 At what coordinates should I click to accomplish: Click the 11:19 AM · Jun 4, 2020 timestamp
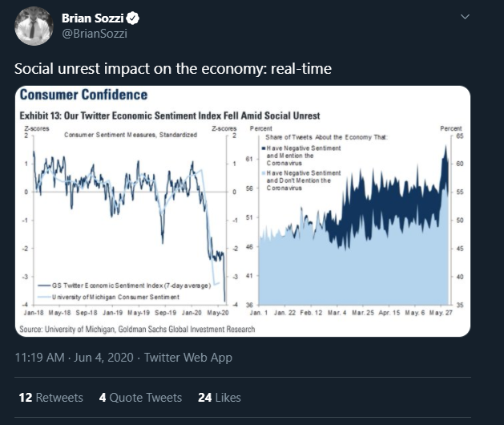click(75, 358)
